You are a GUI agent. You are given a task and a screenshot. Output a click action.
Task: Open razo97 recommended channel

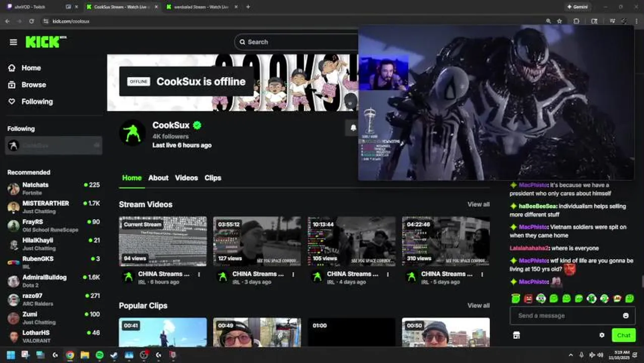(x=54, y=299)
